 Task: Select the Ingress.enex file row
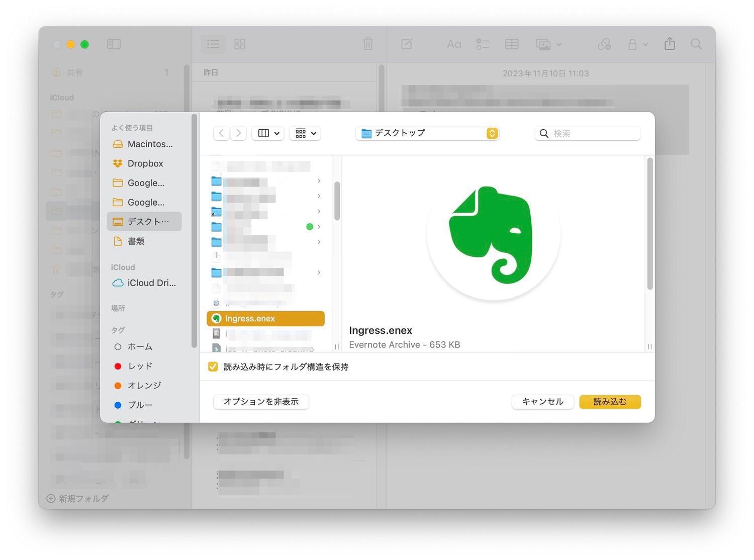tap(265, 319)
